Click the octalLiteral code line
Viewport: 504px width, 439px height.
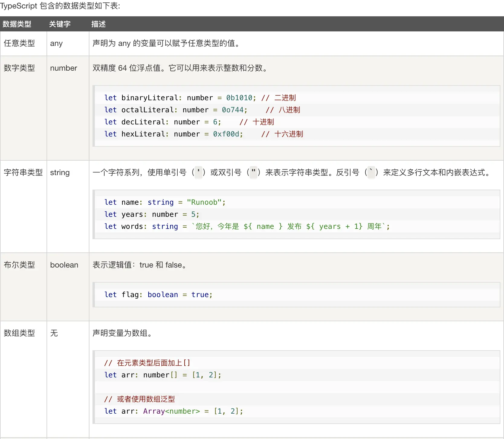[202, 110]
